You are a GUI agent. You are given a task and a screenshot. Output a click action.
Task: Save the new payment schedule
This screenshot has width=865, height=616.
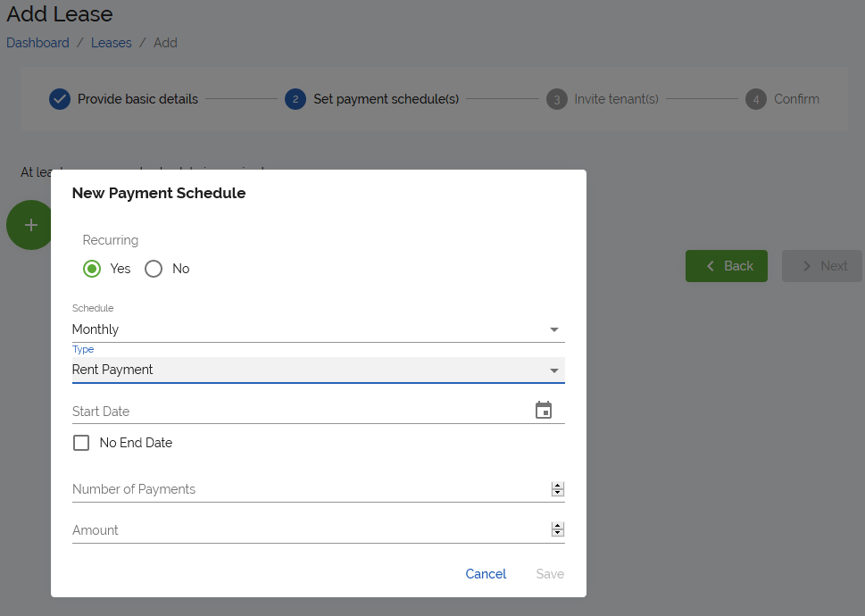[x=550, y=574]
